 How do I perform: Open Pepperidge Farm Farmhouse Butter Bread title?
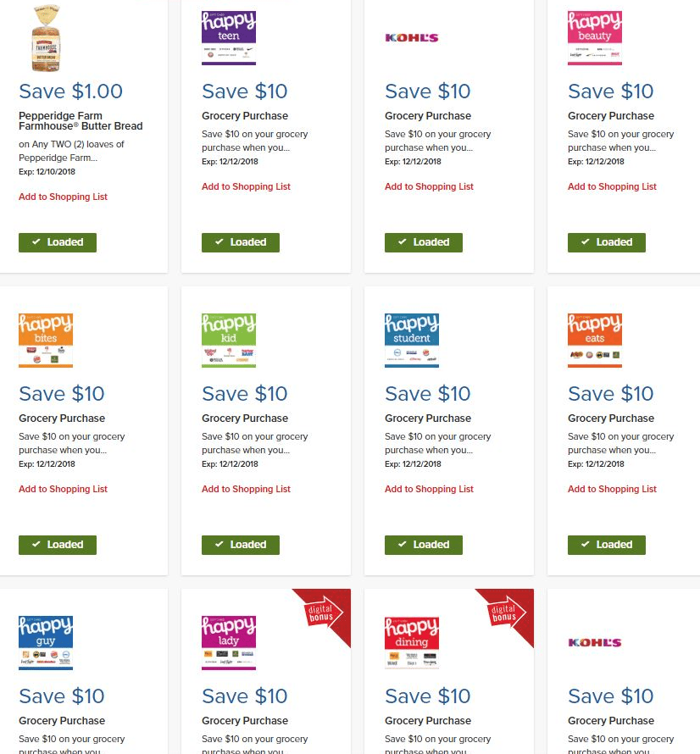tap(81, 120)
